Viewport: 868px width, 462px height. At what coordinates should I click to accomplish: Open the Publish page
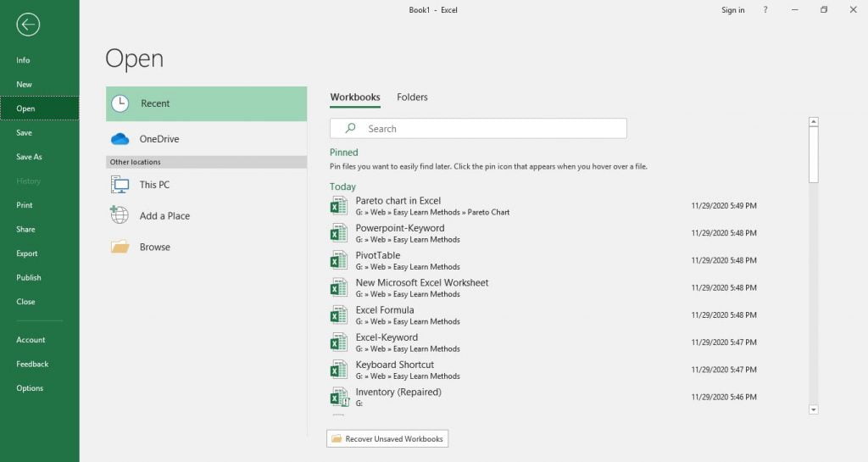(39, 277)
